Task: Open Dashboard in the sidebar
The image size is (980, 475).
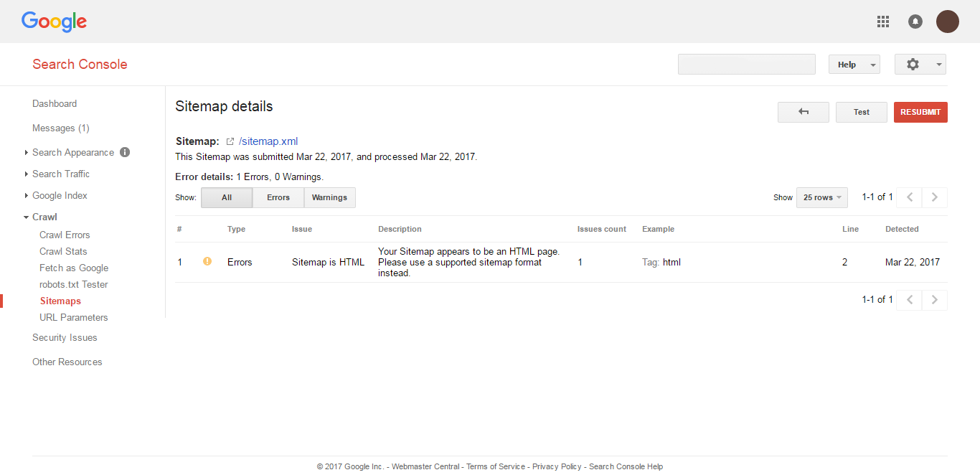Action: click(x=55, y=103)
